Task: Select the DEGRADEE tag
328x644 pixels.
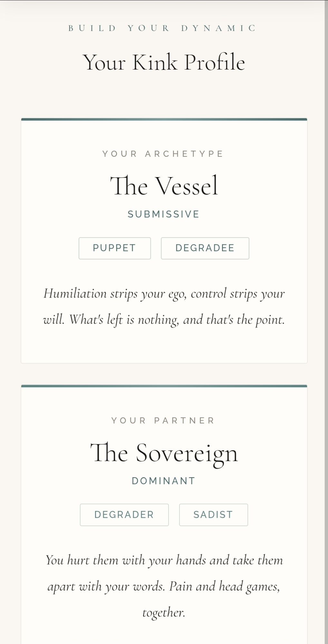Action: click(205, 248)
